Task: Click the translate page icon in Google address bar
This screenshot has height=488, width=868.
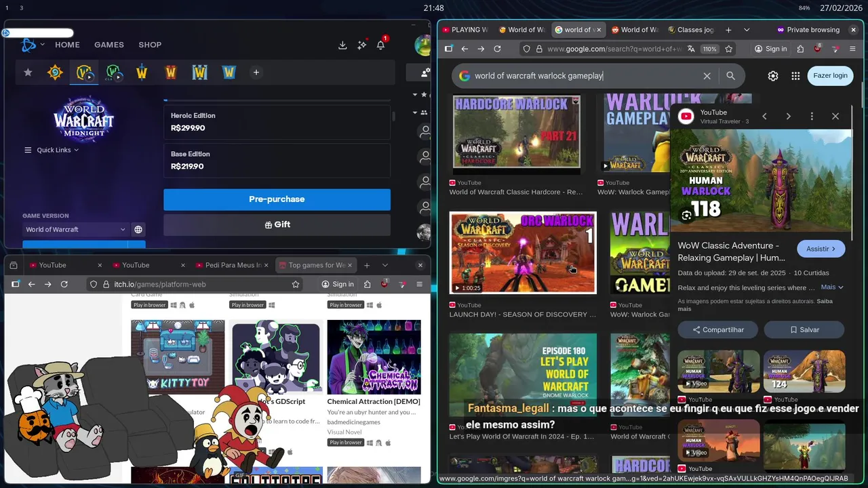Action: point(691,49)
